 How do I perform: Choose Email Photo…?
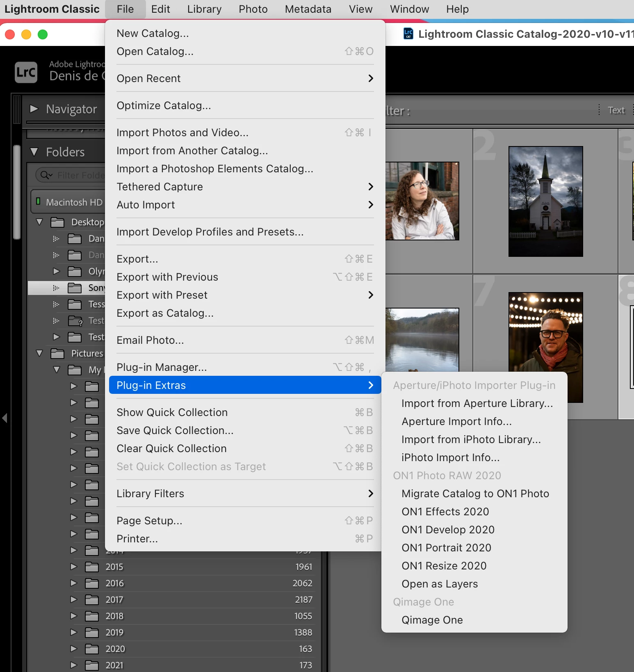click(245, 340)
